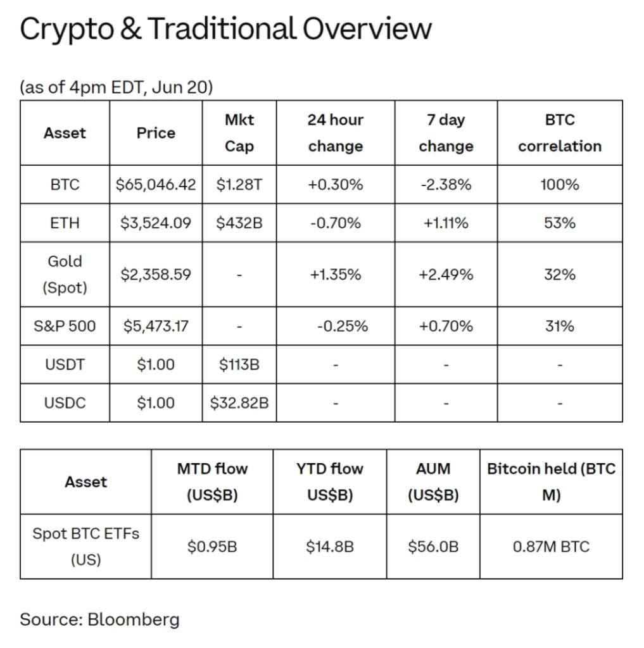Click the Source: Bloomberg text
Viewport: 644px width, 648px height.
click(99, 620)
